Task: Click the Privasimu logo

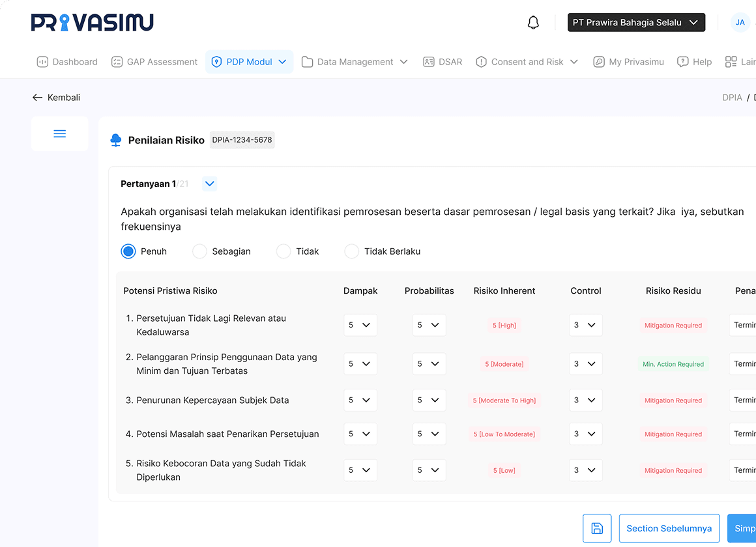Action: click(x=93, y=22)
